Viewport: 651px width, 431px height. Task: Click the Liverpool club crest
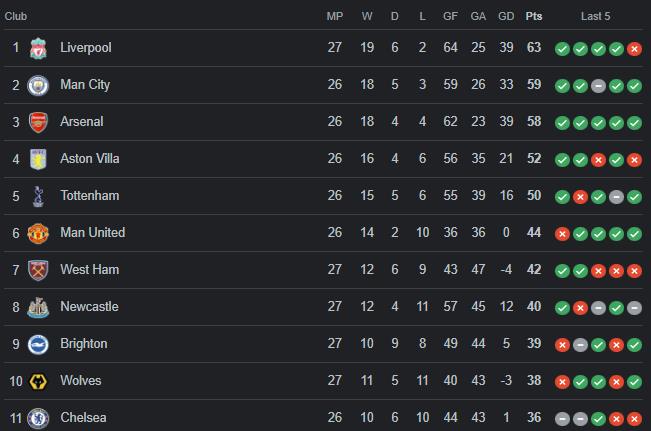coord(38,48)
